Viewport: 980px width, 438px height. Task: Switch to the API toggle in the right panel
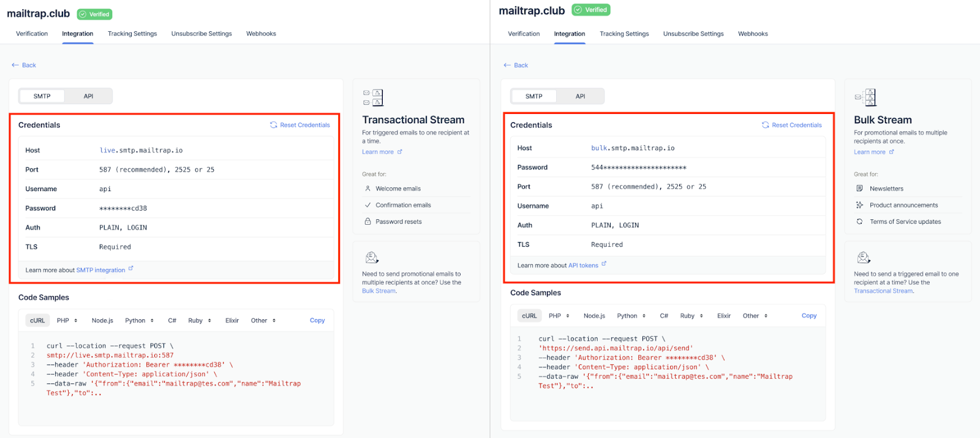tap(581, 96)
